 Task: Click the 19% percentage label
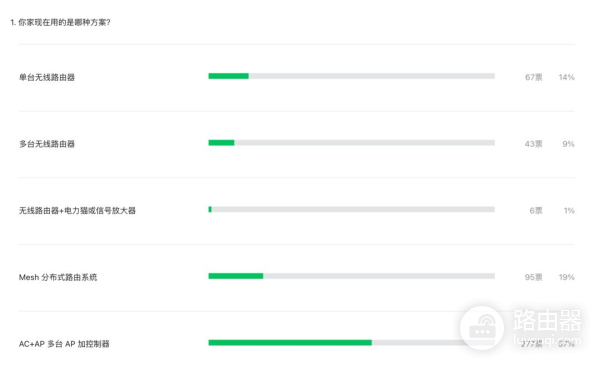point(566,277)
